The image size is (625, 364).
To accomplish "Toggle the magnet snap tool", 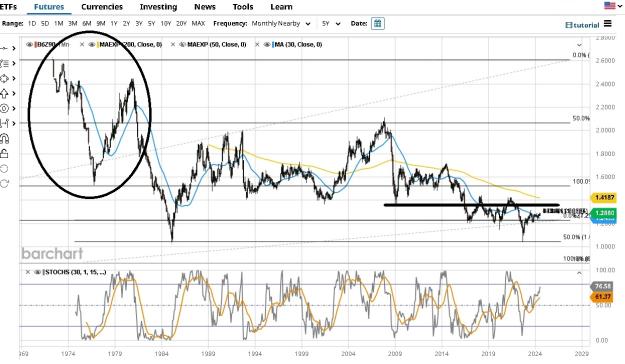I will (4, 139).
